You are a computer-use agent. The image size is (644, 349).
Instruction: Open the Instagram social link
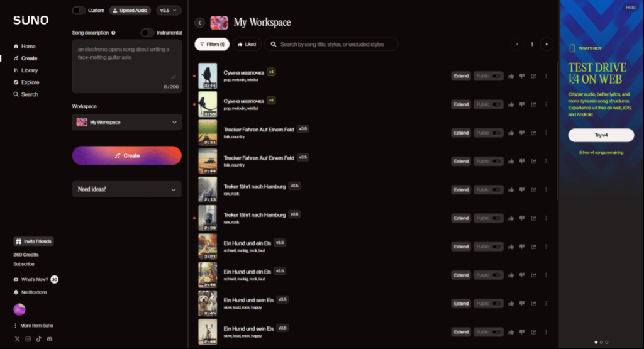[28, 339]
